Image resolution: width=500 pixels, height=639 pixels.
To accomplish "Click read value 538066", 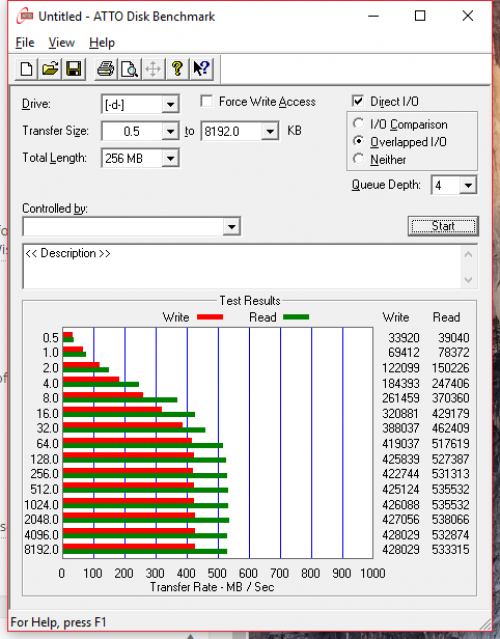I will [x=450, y=519].
